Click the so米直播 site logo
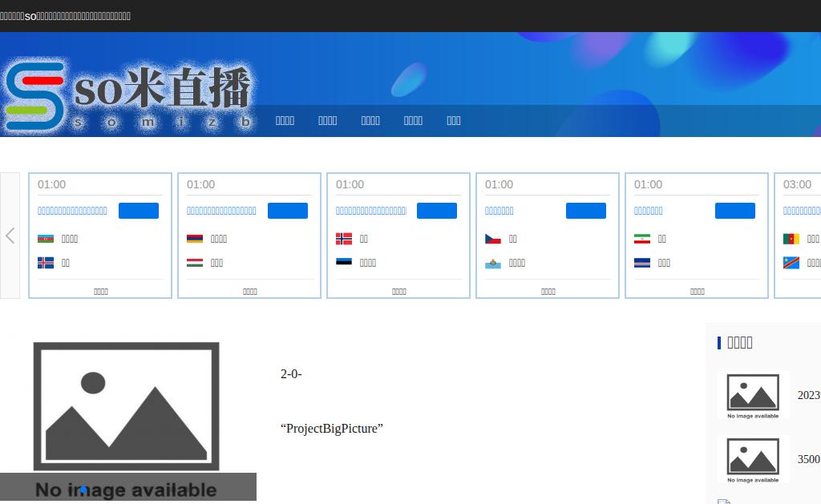Screen dimensions: 821x504 [129, 95]
